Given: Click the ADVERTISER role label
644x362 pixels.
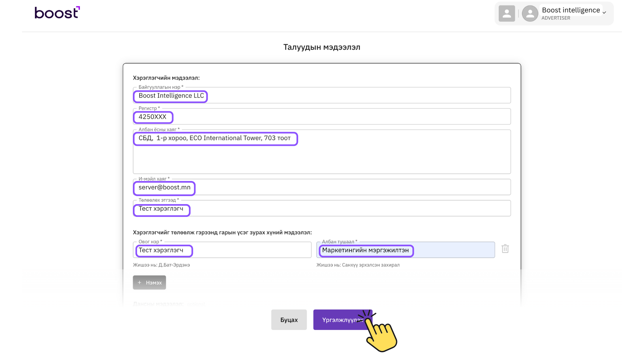Looking at the screenshot, I should (555, 18).
